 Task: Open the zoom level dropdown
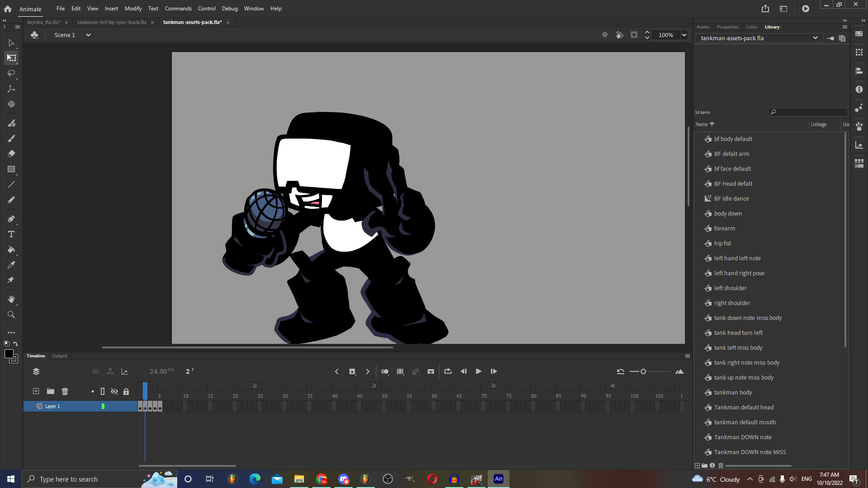tap(684, 35)
